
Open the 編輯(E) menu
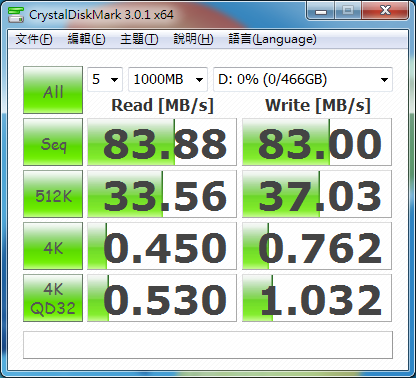tap(86, 39)
